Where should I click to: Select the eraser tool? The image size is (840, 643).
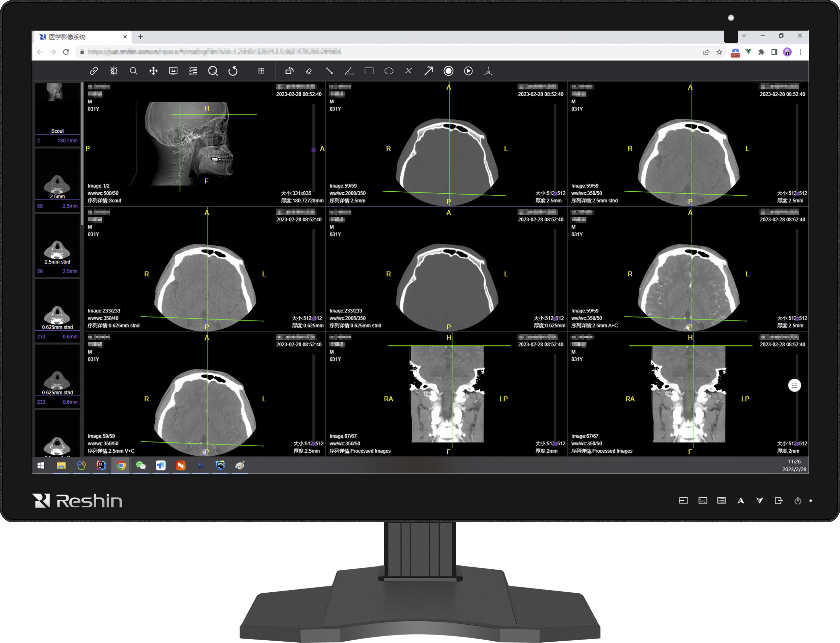(309, 71)
